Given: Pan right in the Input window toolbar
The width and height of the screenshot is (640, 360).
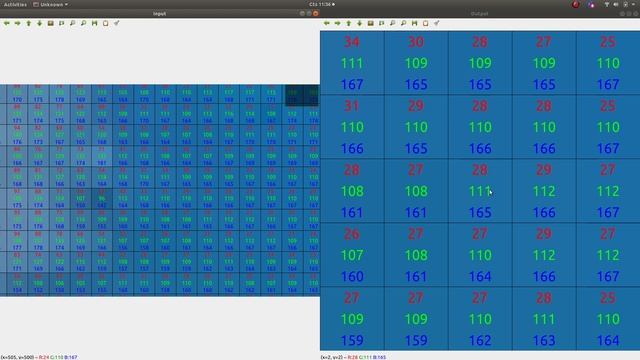Looking at the screenshot, I should tap(18, 23).
